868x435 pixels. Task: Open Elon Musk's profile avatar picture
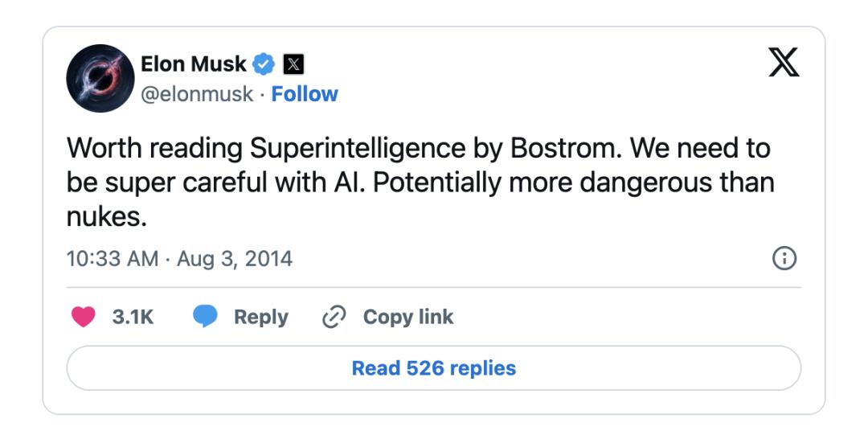tap(99, 78)
